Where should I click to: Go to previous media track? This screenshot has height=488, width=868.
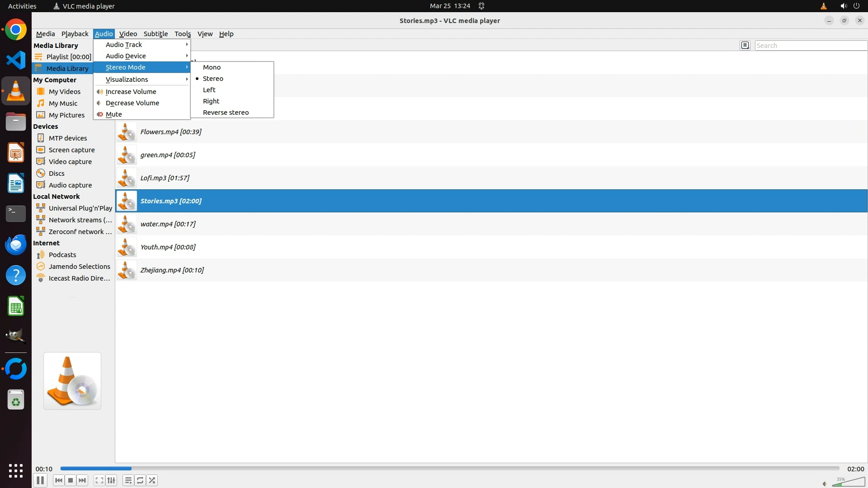58,480
